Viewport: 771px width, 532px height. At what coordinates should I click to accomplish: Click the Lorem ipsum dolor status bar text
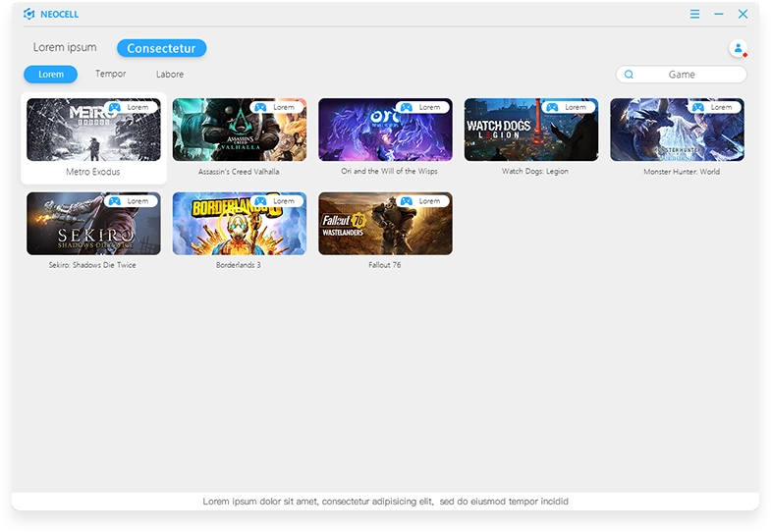pyautogui.click(x=385, y=501)
